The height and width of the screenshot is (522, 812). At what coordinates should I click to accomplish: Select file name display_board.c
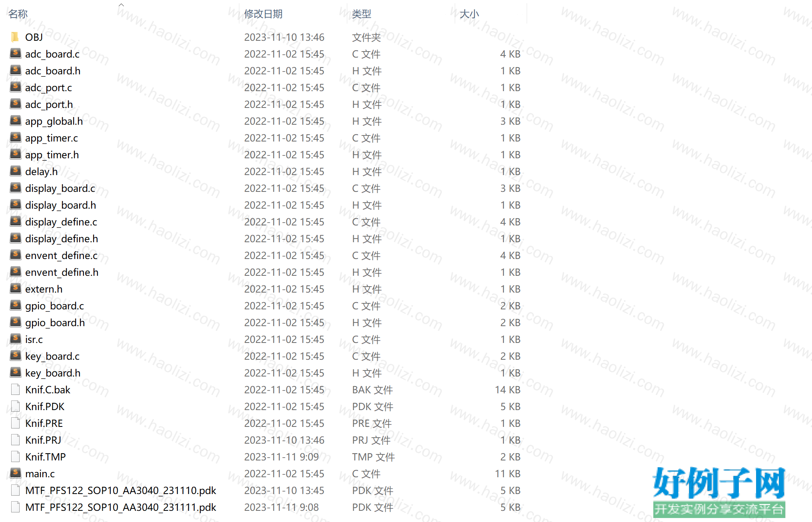coord(60,188)
